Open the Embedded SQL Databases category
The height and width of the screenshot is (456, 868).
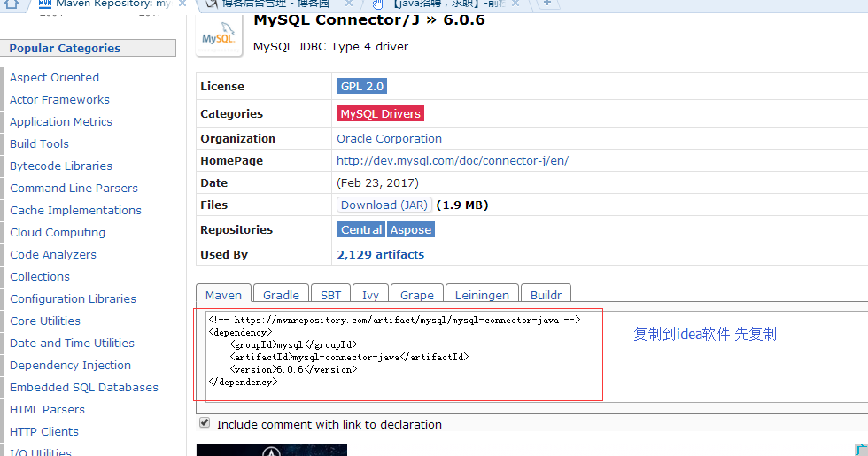pos(84,388)
